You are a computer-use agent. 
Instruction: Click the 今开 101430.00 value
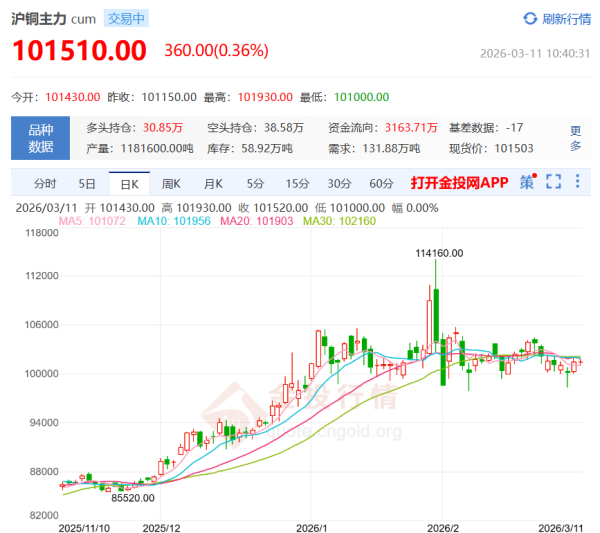[73, 97]
